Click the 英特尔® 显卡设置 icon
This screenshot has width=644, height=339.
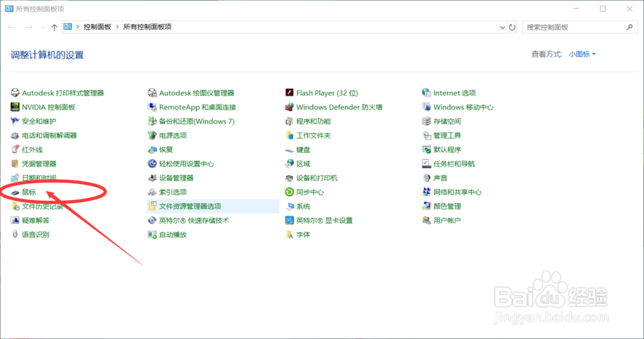click(289, 221)
